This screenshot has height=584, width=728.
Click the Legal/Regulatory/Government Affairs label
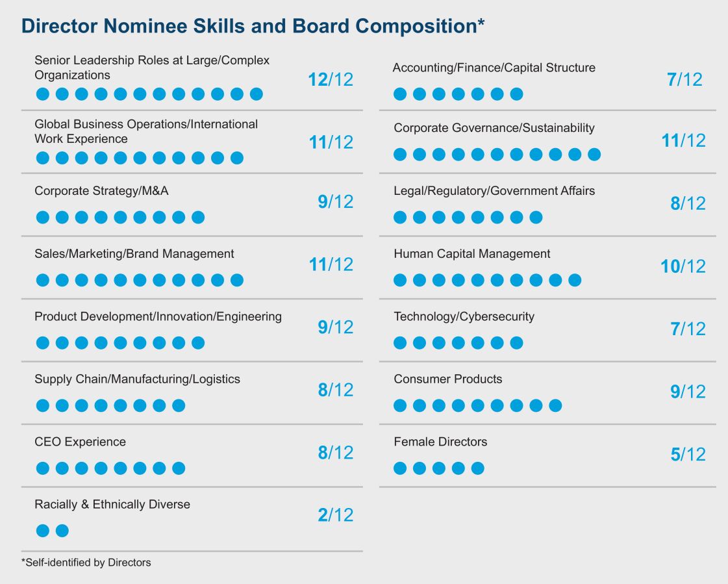494,191
